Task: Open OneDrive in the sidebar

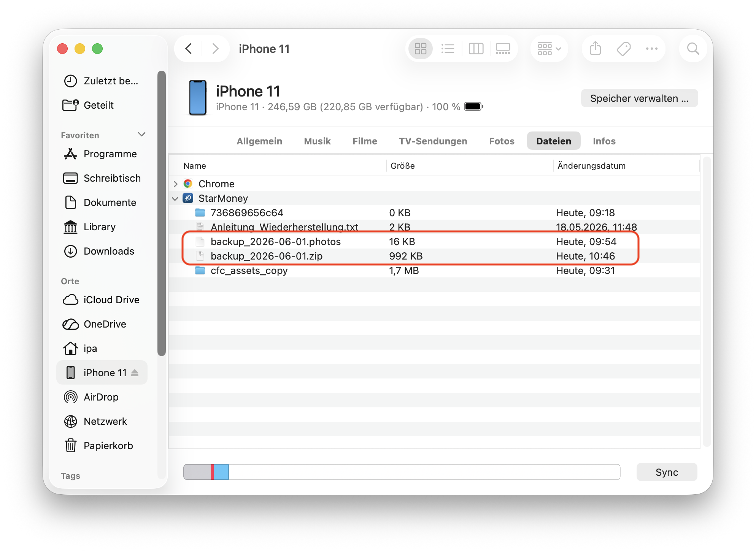Action: click(x=102, y=324)
